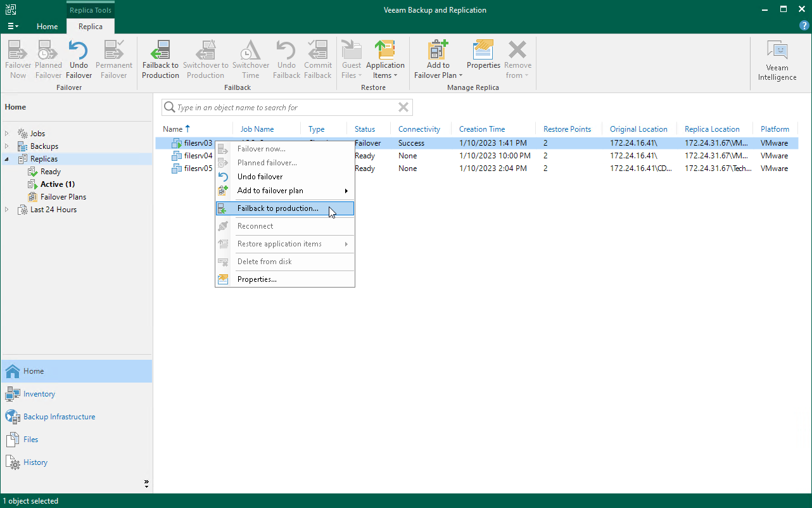The height and width of the screenshot is (508, 812).
Task: Sort by the Original Location column header
Action: click(x=640, y=129)
